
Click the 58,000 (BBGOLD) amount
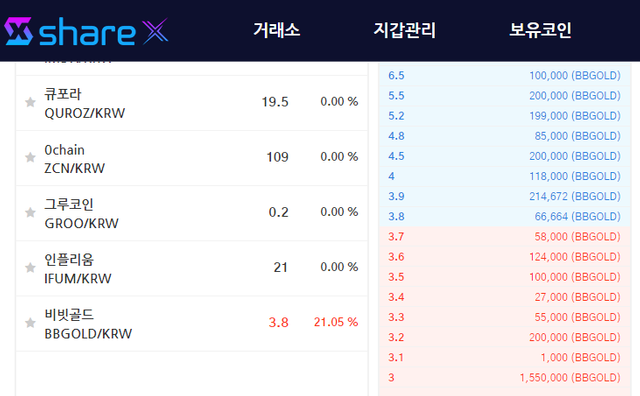tap(578, 237)
